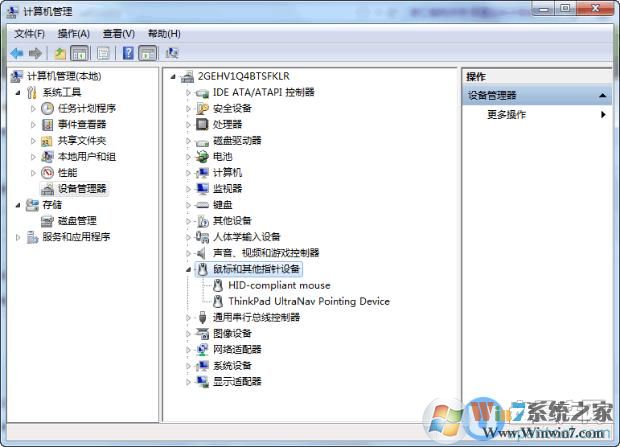Screen dimensions: 620x447
Task: Open the 帮助(H) menu
Action: tap(164, 34)
